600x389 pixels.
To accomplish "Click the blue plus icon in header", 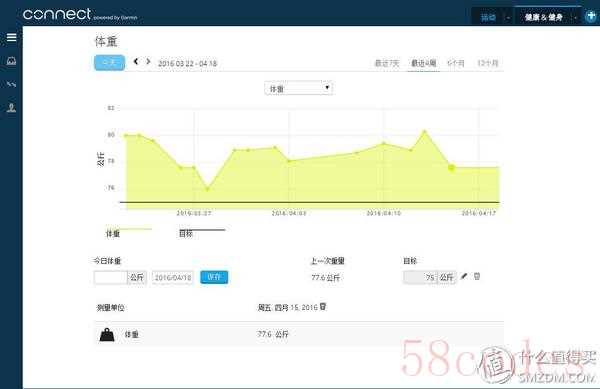I will 591,16.
